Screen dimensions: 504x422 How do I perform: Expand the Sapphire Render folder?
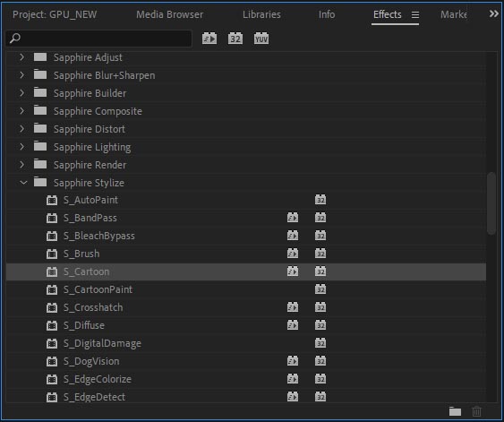[x=21, y=165]
